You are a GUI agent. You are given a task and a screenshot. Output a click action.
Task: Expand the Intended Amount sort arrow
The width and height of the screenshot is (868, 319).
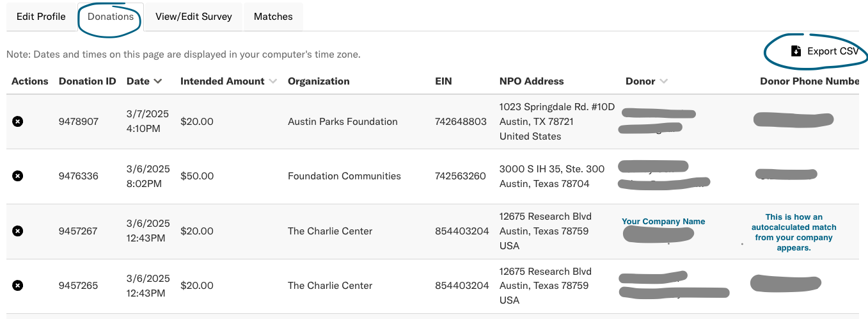(x=273, y=81)
